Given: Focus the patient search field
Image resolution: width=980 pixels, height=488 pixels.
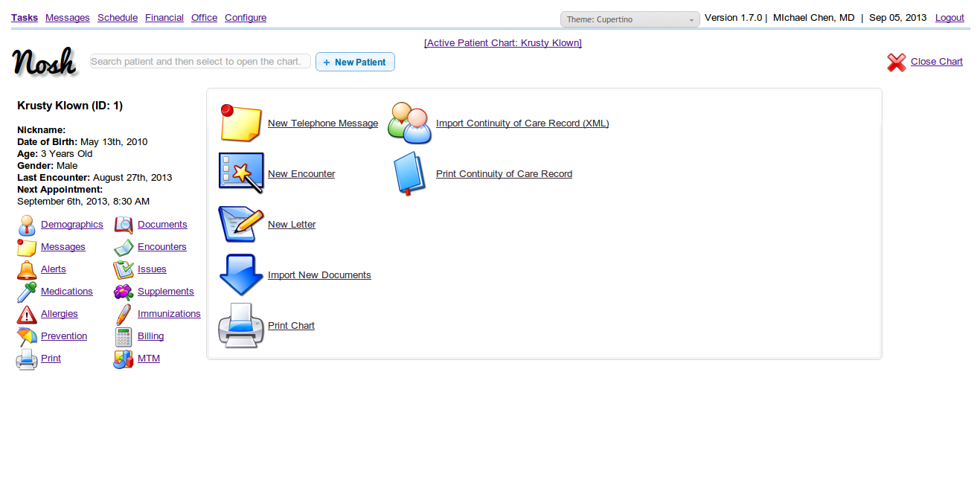Looking at the screenshot, I should [200, 62].
